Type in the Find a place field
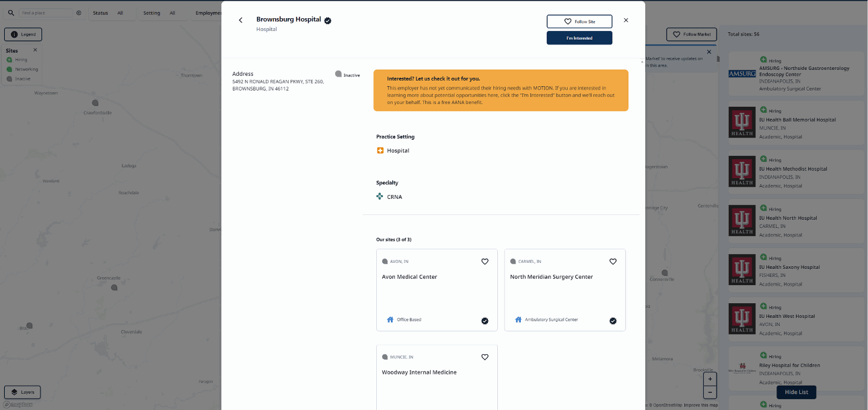868x410 pixels. 44,13
